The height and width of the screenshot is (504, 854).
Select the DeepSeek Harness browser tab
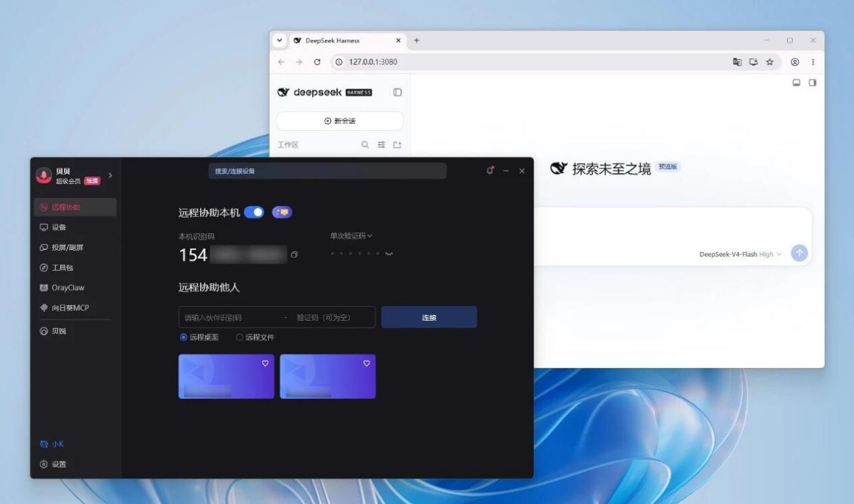coord(346,40)
